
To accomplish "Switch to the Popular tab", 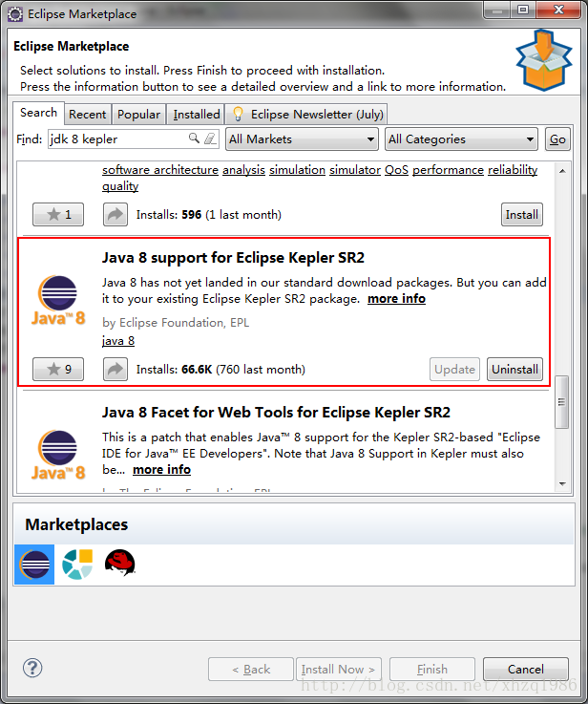I will click(x=138, y=114).
